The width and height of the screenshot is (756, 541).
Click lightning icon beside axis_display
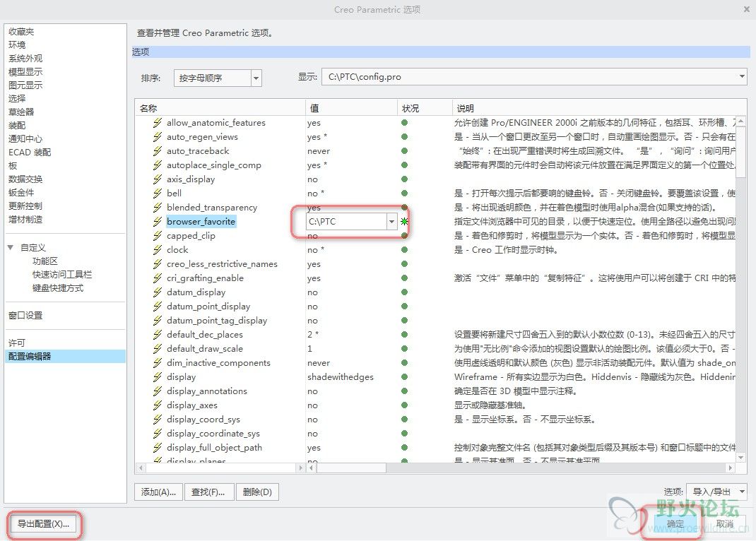pyautogui.click(x=157, y=179)
